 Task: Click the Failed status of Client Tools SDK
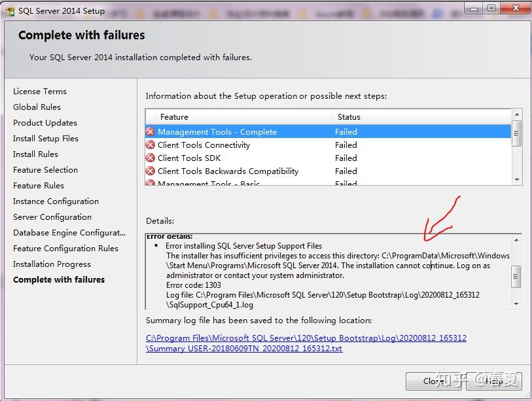pos(346,158)
